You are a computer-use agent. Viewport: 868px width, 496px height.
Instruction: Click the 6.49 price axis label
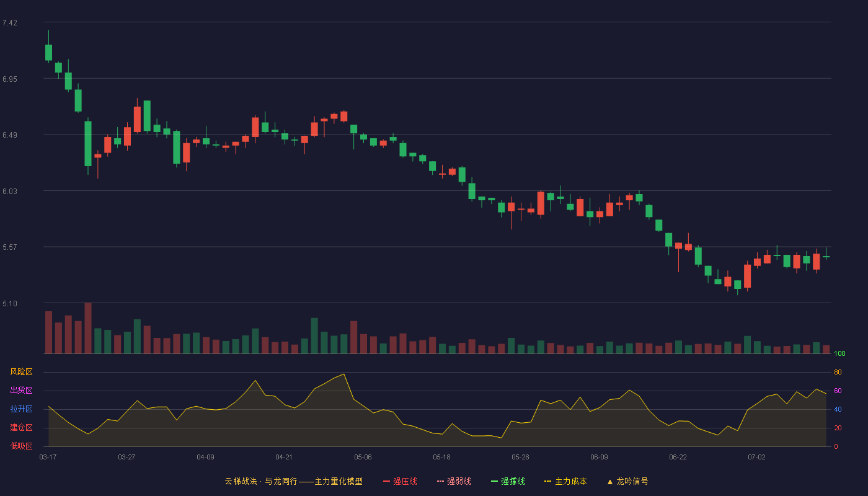10,135
